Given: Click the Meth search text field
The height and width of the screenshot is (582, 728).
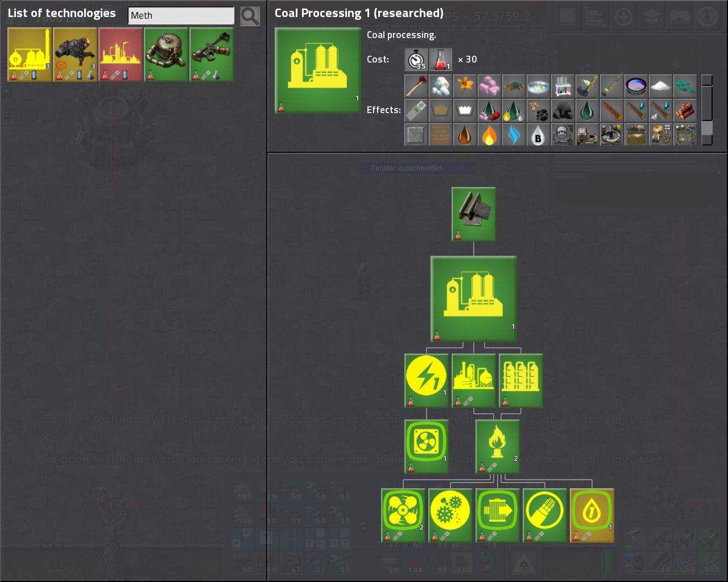Looking at the screenshot, I should point(181,15).
